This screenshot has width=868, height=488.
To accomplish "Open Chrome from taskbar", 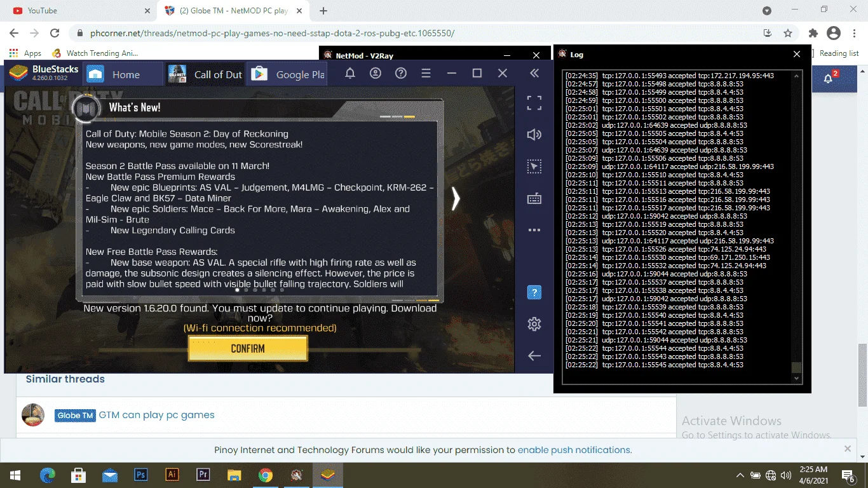I will click(266, 475).
